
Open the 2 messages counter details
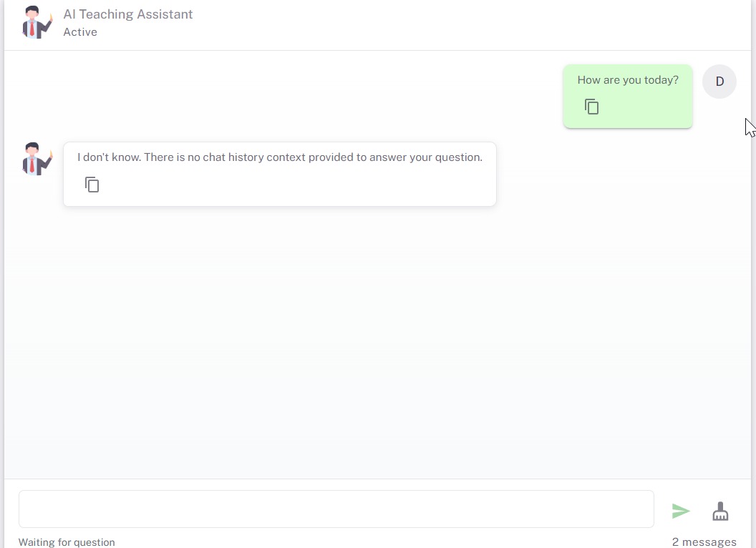704,542
